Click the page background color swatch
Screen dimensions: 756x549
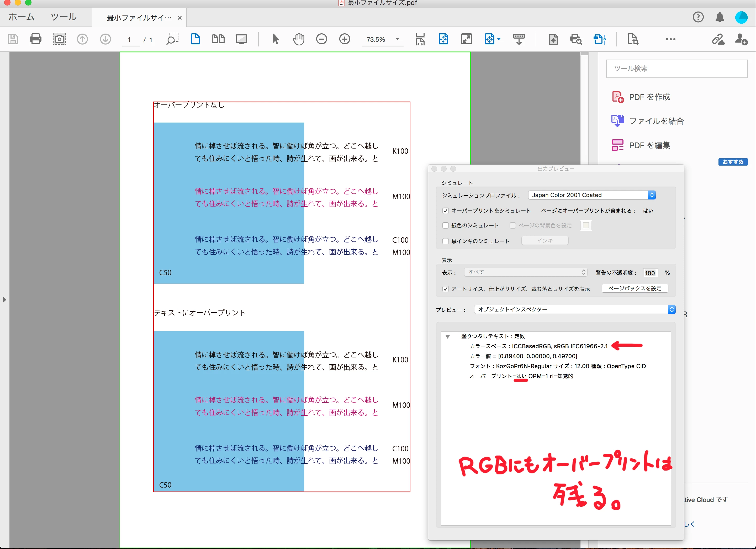click(586, 226)
